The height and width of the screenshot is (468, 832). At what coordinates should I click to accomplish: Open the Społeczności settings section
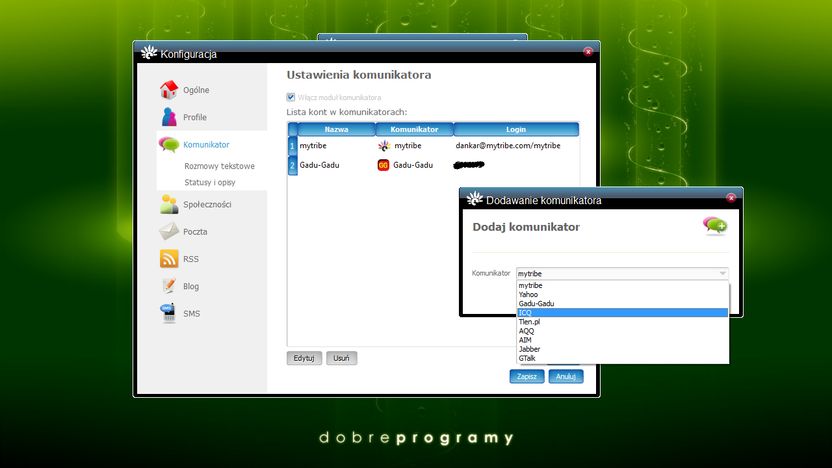[x=207, y=204]
